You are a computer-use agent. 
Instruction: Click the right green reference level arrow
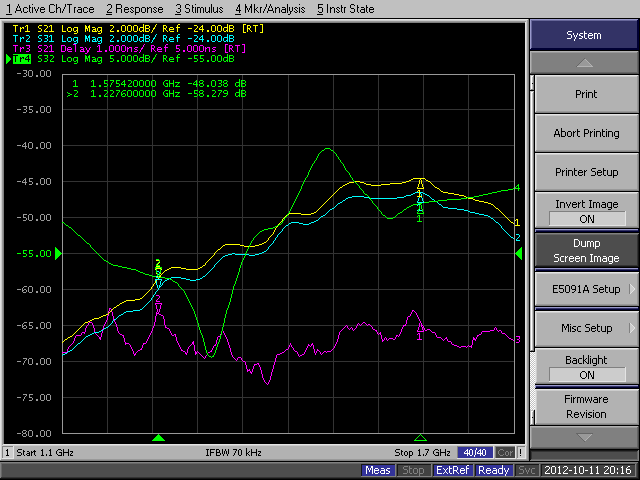click(x=519, y=254)
